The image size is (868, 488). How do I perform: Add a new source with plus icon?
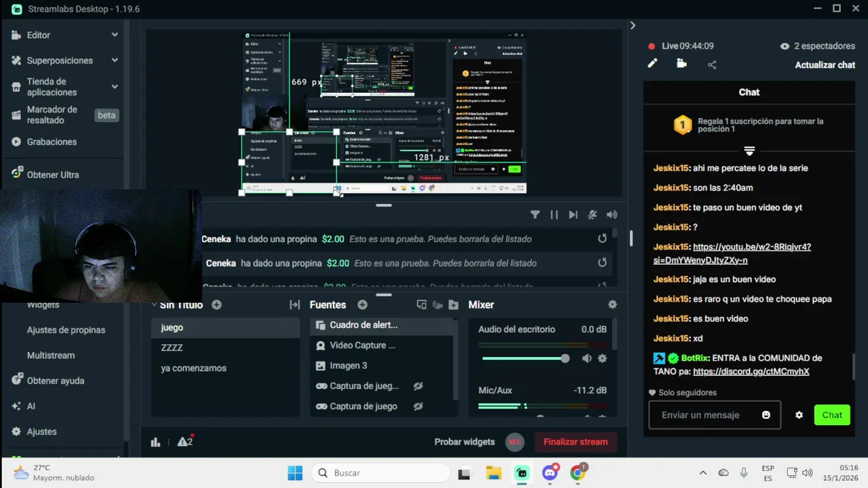(x=362, y=305)
